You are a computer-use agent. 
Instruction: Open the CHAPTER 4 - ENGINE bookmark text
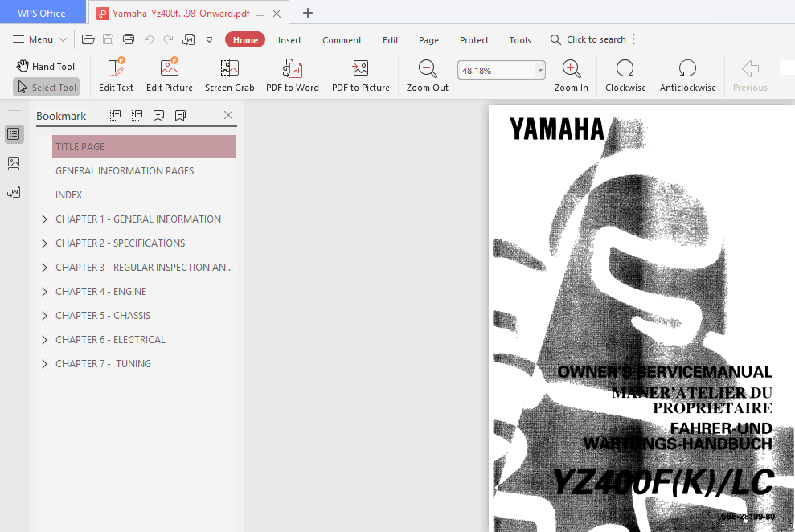(101, 292)
